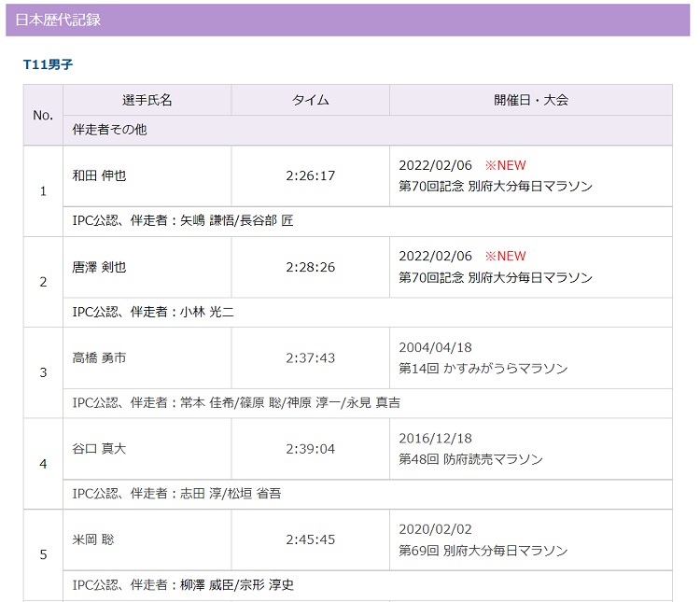Select athlete name 高橋 勇市
The image size is (700, 602).
tap(99, 357)
